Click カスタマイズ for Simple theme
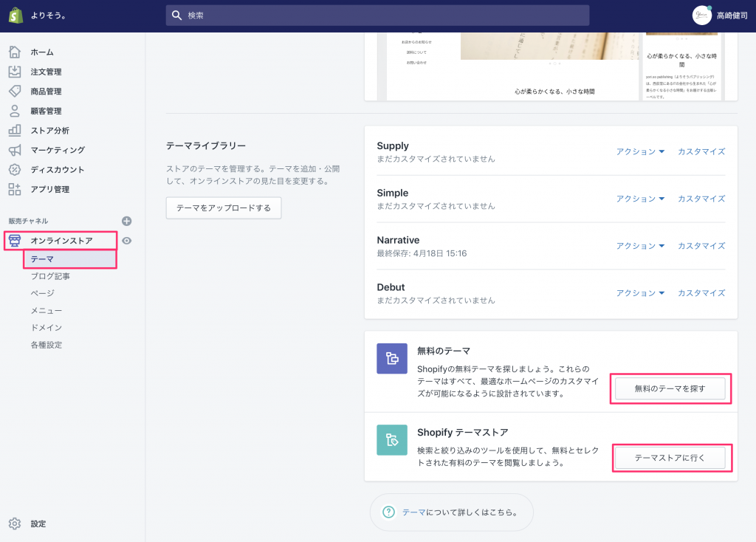Image resolution: width=756 pixels, height=542 pixels. coord(701,199)
